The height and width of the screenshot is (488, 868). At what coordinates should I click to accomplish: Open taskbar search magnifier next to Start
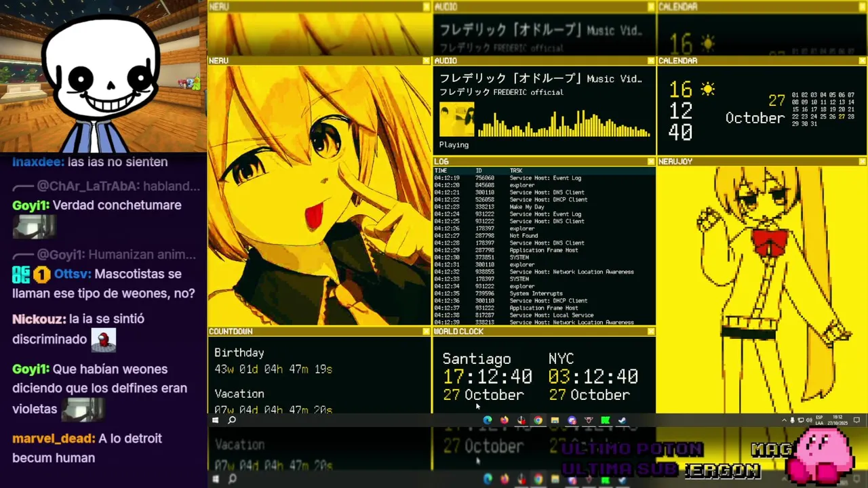232,420
